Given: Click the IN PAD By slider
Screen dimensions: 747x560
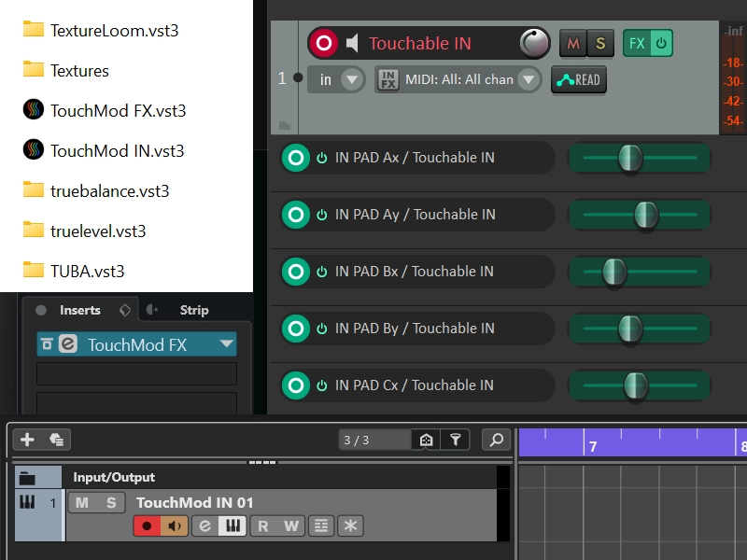Looking at the screenshot, I should pos(640,329).
